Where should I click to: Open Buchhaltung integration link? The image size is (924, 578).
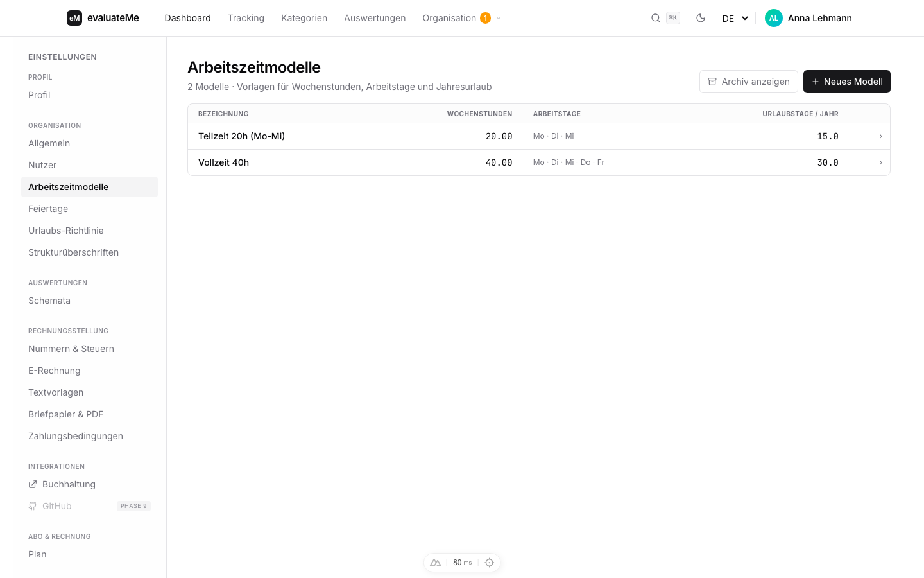point(89,484)
